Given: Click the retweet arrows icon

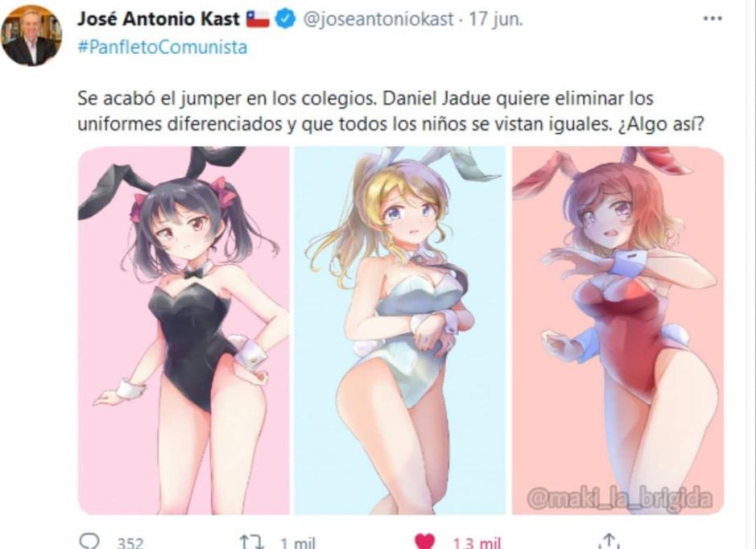Looking at the screenshot, I should coord(252,542).
